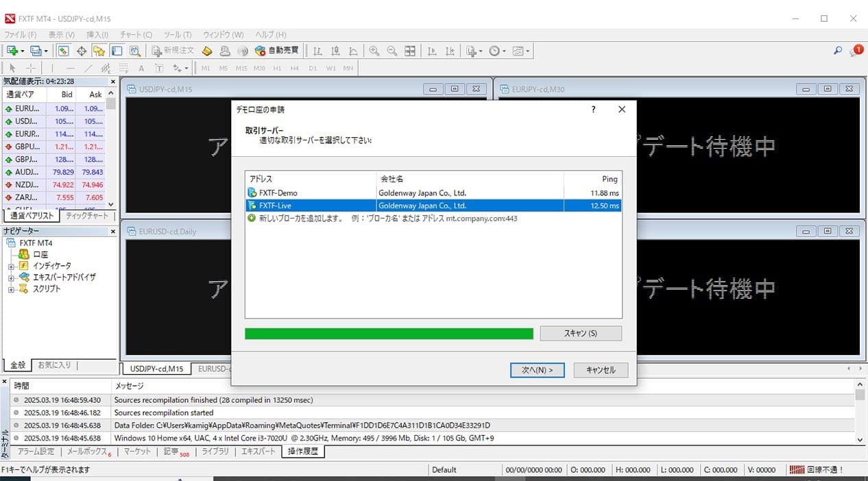Switch chart to bar chart icon
This screenshot has height=481, width=868.
(317, 51)
